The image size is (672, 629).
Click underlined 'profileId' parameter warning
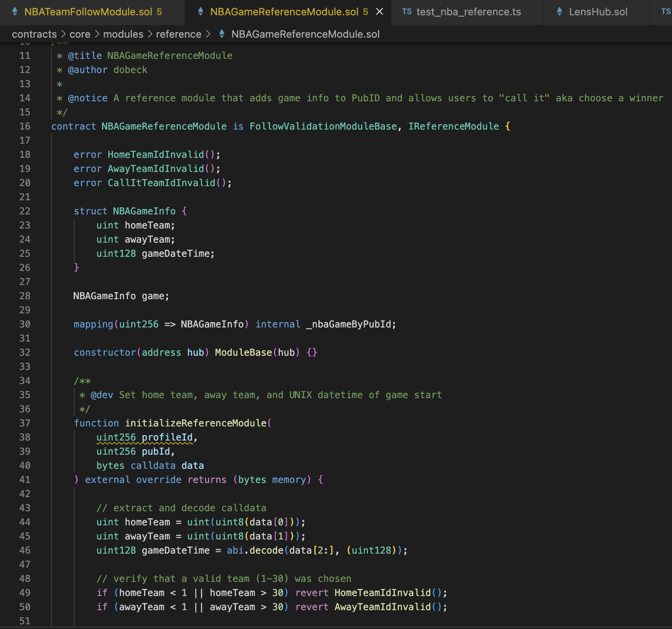click(167, 437)
